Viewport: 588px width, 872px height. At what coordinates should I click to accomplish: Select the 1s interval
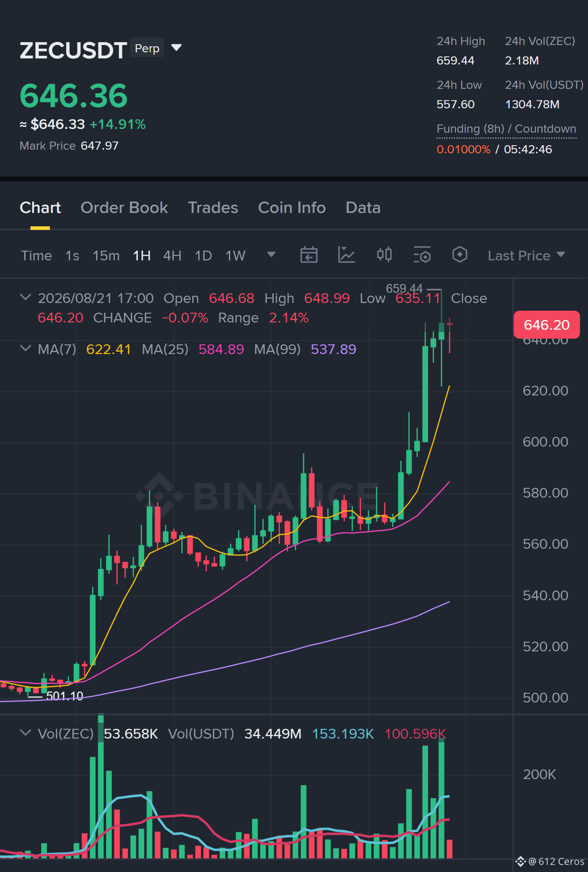tap(72, 256)
